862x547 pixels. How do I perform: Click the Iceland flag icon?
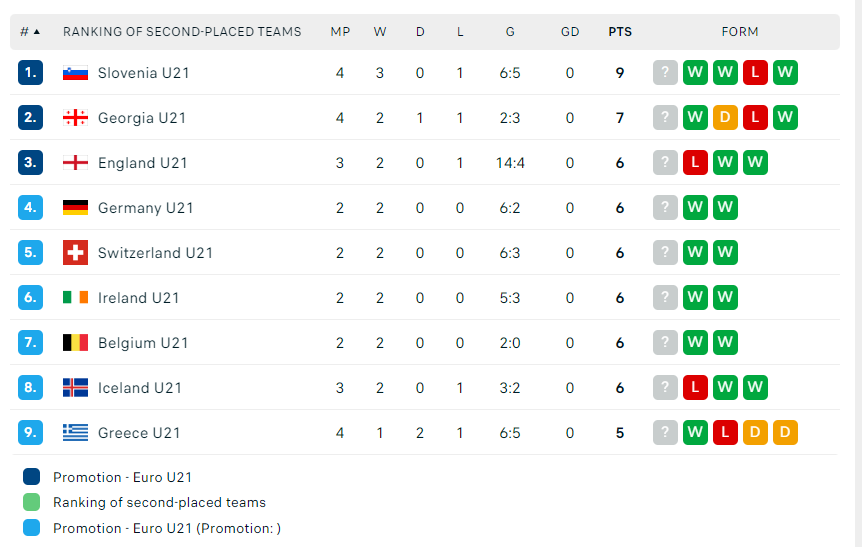tap(75, 388)
